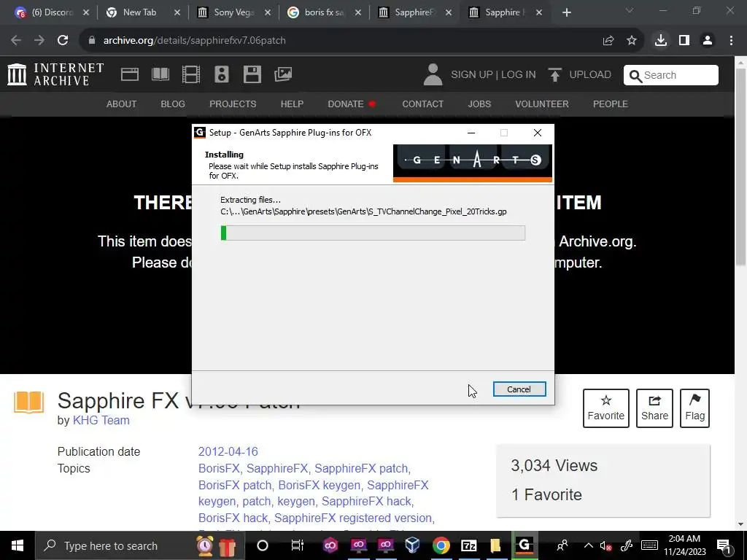Open the GenArts setup taskbar icon
747x560 pixels.
[x=525, y=545]
